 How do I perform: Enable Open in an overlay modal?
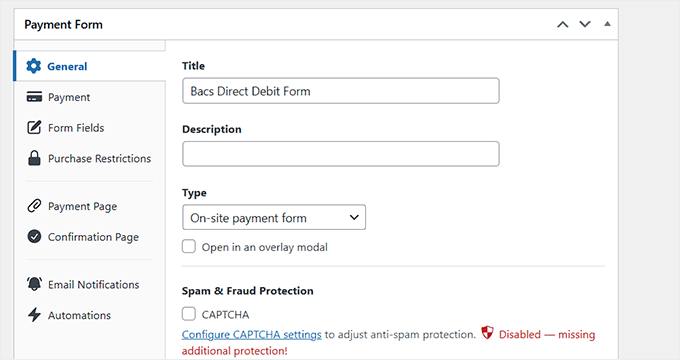(x=189, y=246)
